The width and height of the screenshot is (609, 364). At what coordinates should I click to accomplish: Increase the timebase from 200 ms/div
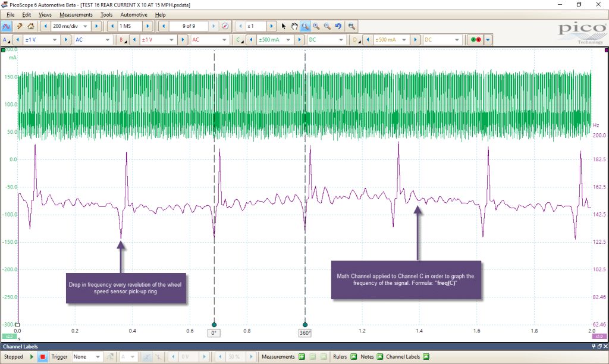(96, 26)
